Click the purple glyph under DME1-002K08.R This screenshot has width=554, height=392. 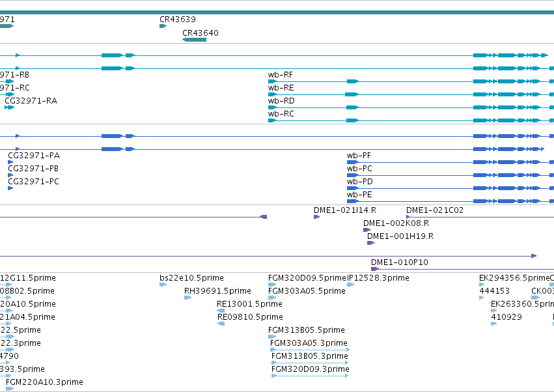[367, 230]
